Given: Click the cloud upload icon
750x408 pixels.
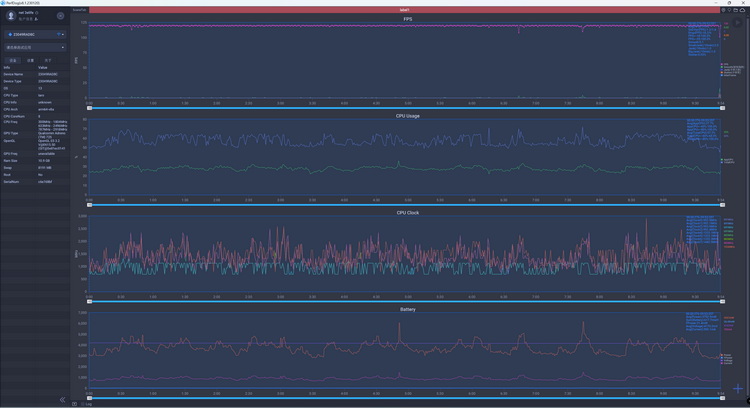Looking at the screenshot, I should coord(742,10).
